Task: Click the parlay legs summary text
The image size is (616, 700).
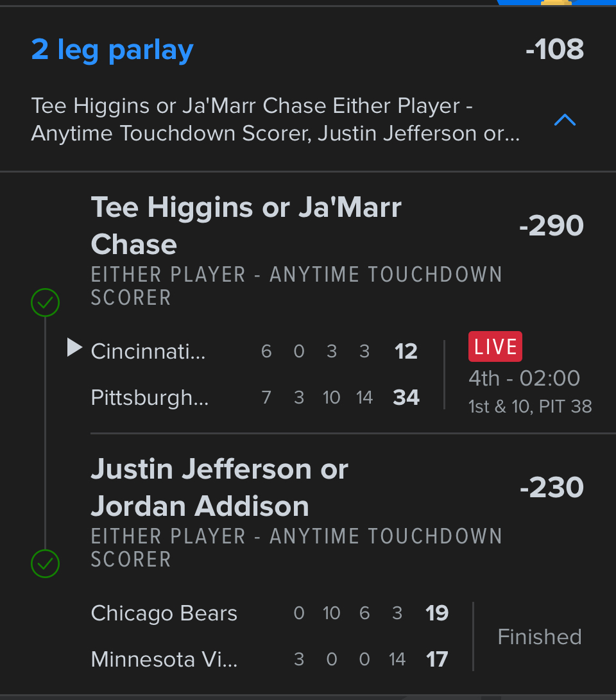Action: pos(275,120)
